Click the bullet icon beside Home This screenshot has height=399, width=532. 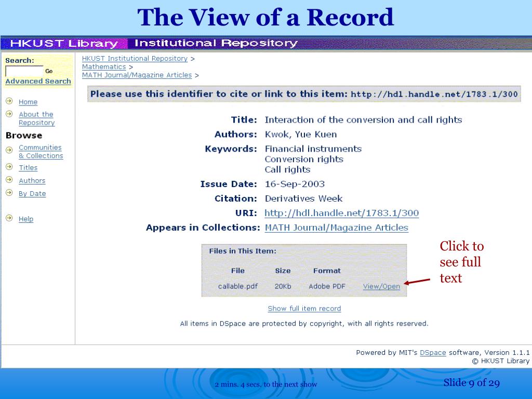pos(9,101)
